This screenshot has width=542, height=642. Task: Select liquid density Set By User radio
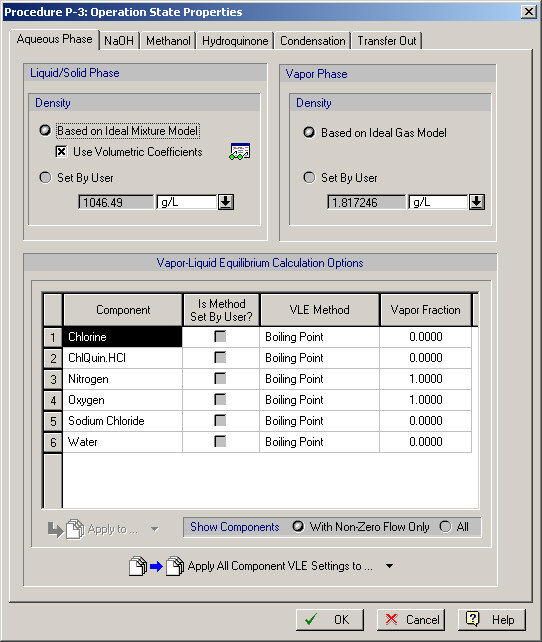pos(45,178)
